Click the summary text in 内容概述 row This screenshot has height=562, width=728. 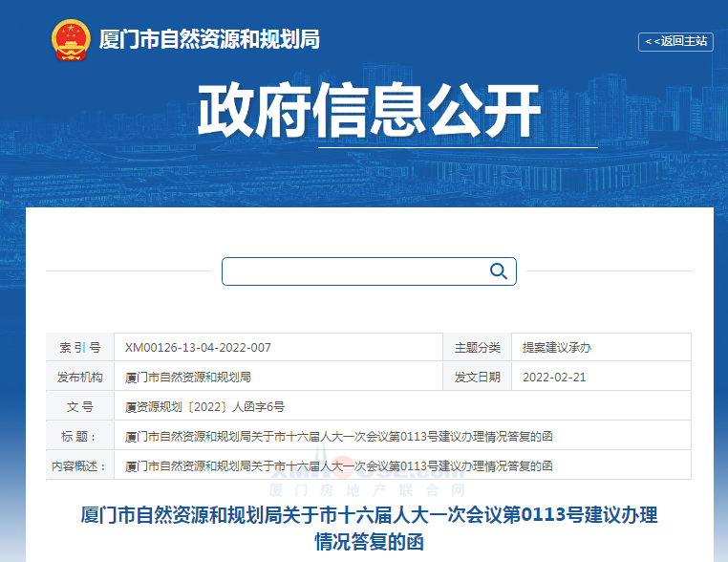click(338, 466)
